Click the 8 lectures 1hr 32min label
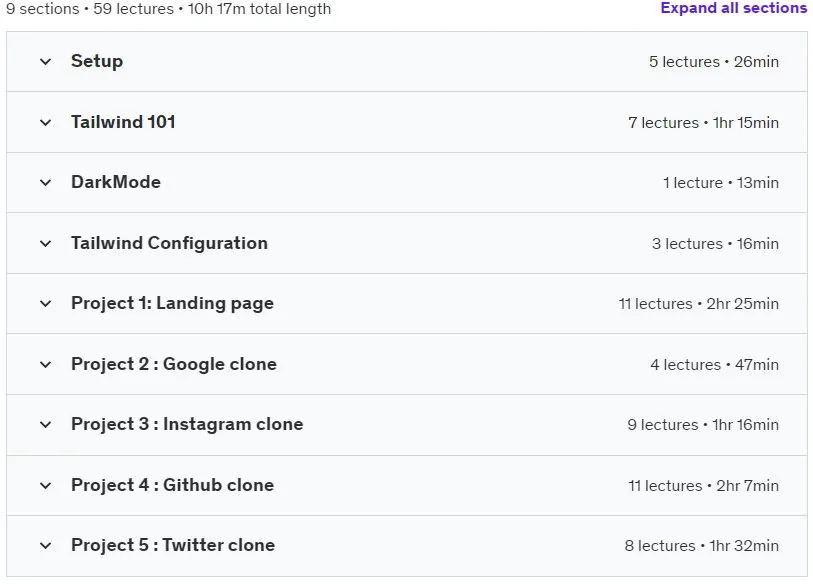813x584 pixels. (x=702, y=546)
